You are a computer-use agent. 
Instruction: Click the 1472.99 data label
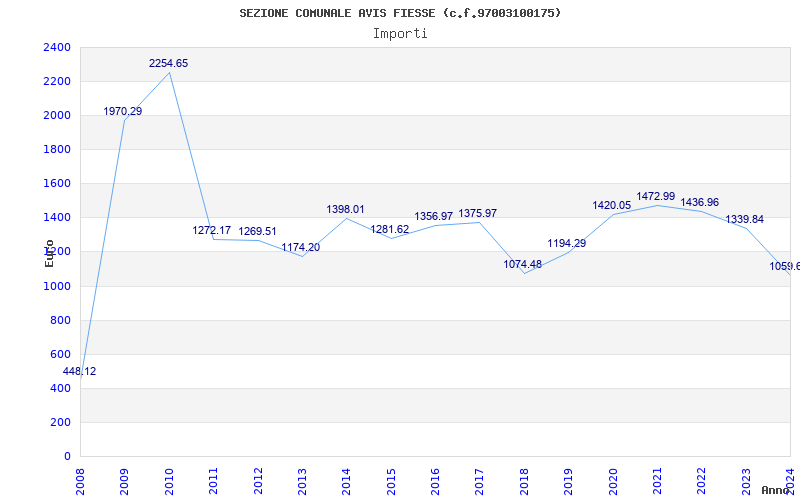[x=655, y=196]
